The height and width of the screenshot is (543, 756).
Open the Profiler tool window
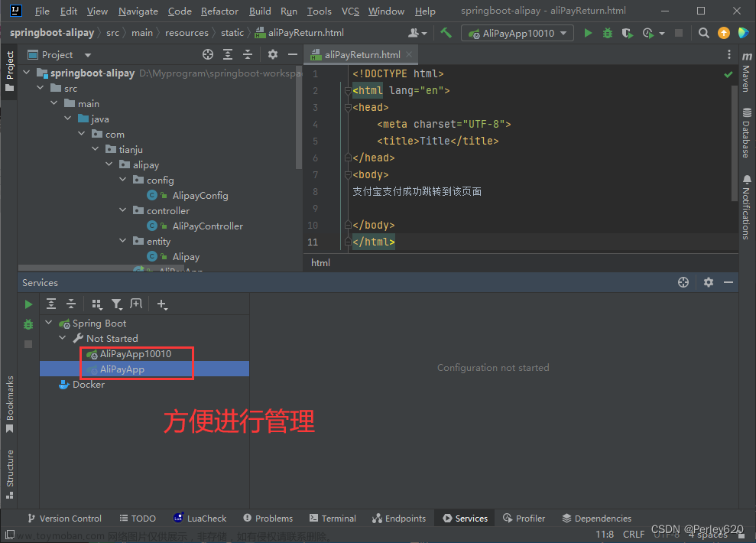click(x=524, y=519)
